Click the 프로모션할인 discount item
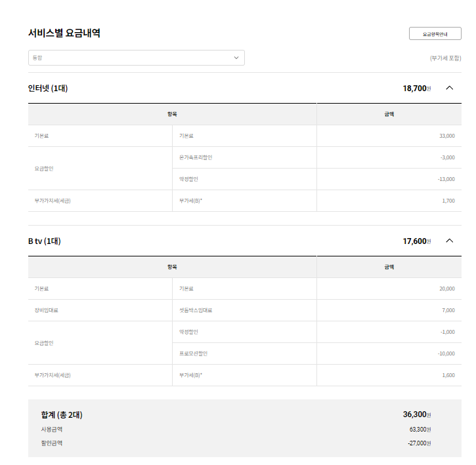 click(193, 354)
